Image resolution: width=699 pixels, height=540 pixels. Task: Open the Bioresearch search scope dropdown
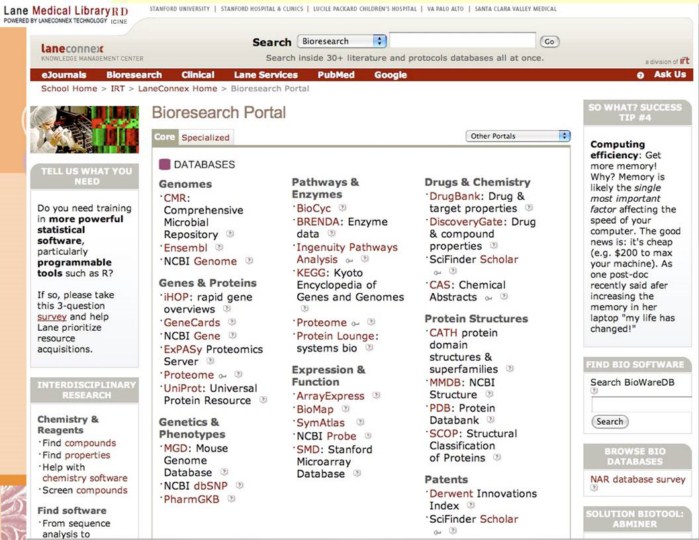click(x=342, y=41)
